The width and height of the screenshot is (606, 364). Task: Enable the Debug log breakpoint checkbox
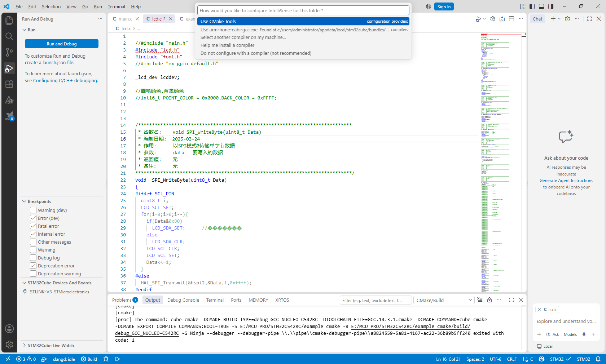pyautogui.click(x=33, y=258)
